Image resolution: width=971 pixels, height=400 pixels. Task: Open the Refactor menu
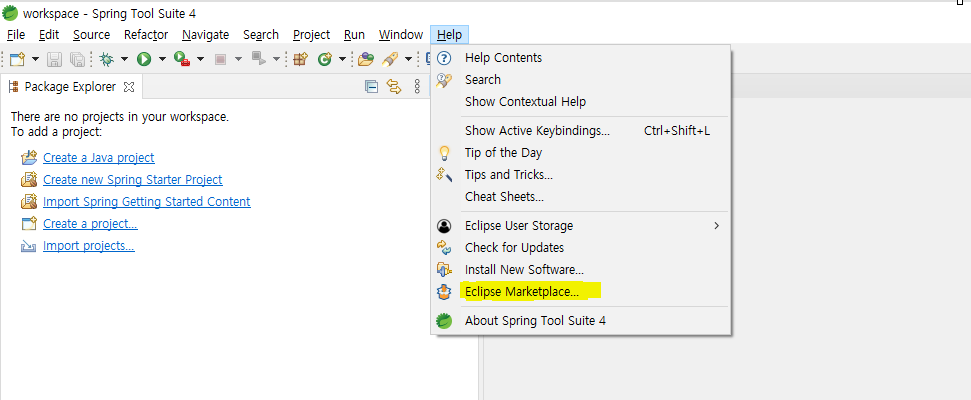tap(146, 35)
